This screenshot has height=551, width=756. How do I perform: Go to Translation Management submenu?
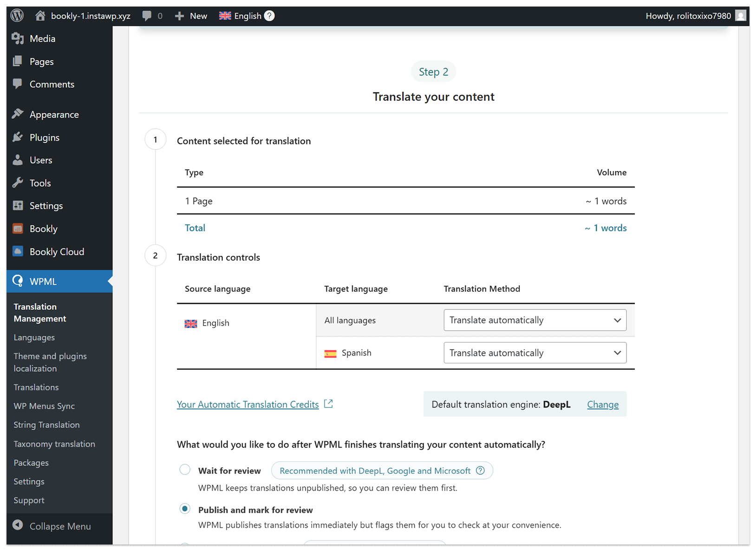[40, 313]
